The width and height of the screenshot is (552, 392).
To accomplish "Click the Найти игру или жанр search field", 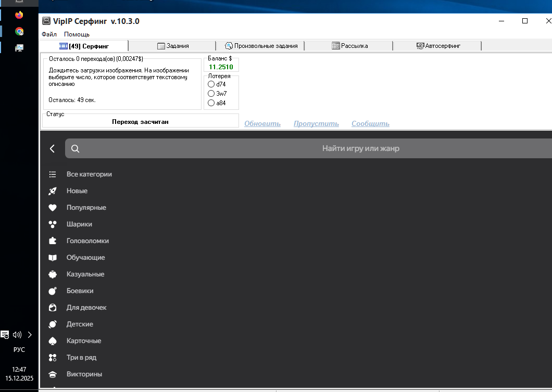I will [x=360, y=148].
